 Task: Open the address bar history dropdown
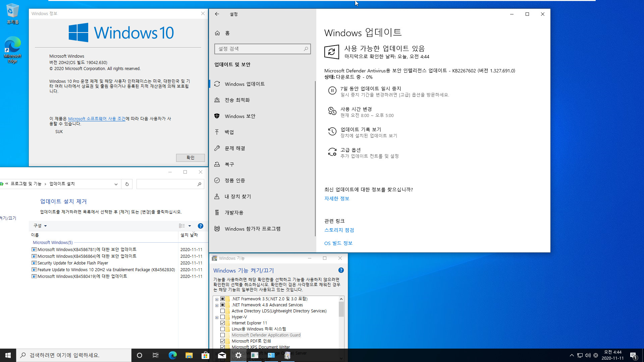[x=116, y=184]
